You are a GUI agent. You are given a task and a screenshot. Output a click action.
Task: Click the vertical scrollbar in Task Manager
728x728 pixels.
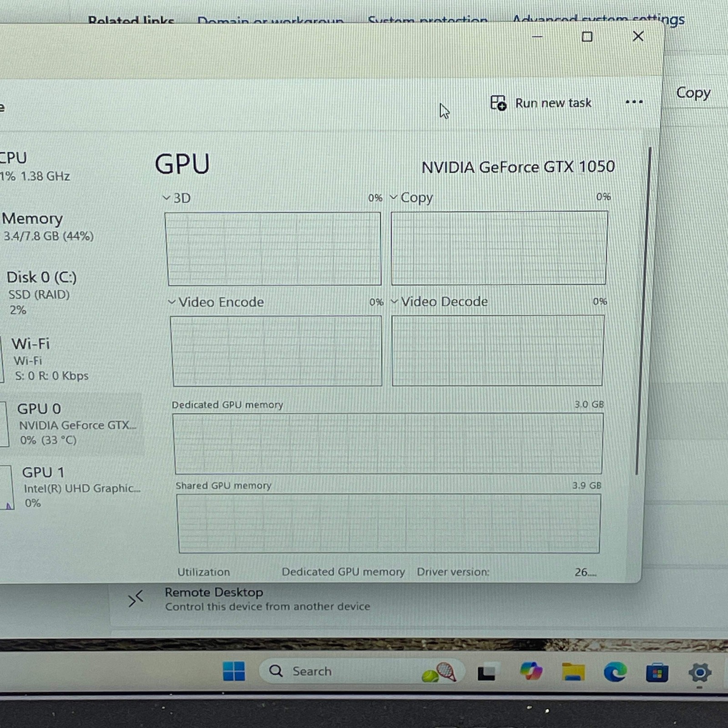(x=643, y=311)
